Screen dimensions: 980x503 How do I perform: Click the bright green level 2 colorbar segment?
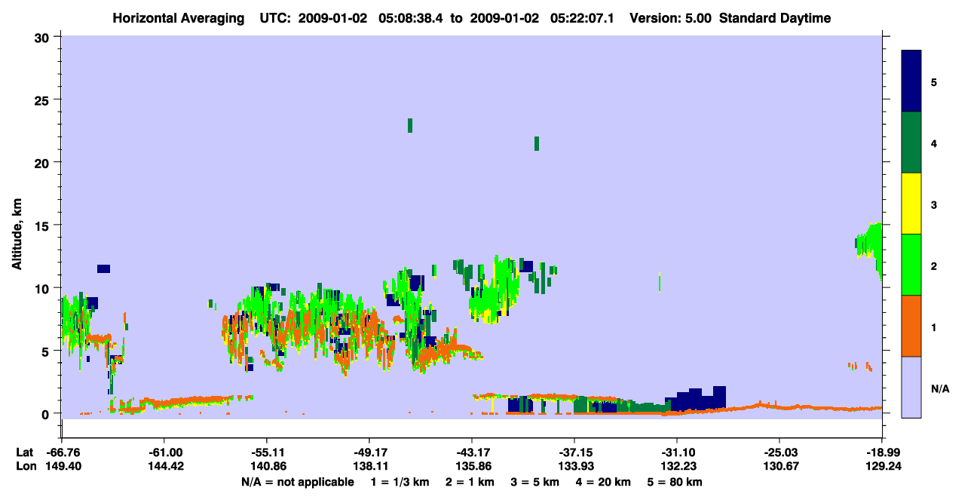click(x=911, y=265)
